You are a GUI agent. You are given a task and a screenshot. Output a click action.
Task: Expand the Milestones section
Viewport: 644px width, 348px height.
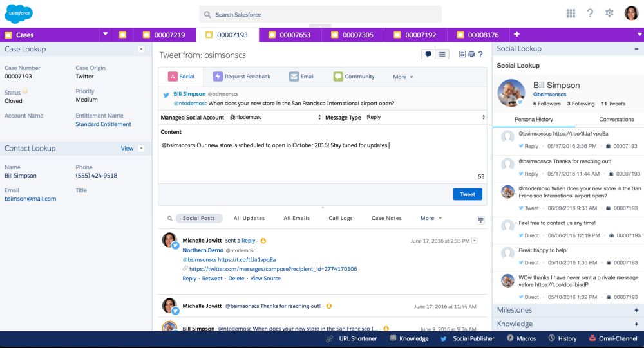[636, 310]
